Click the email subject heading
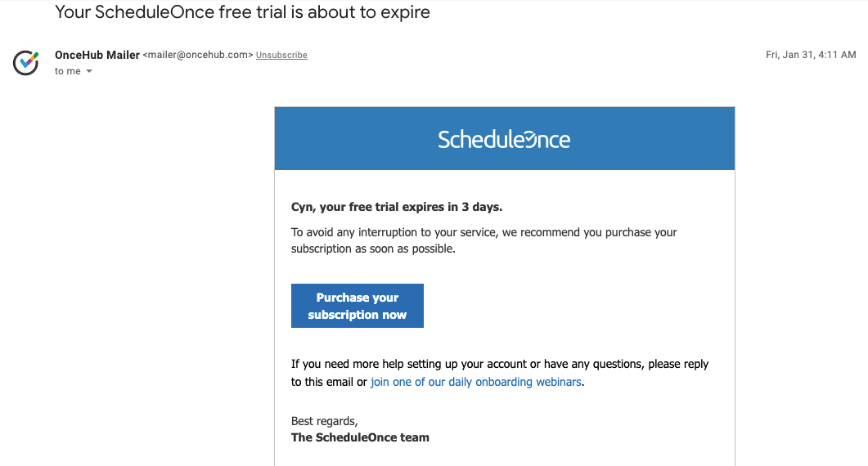The image size is (868, 466). (242, 12)
